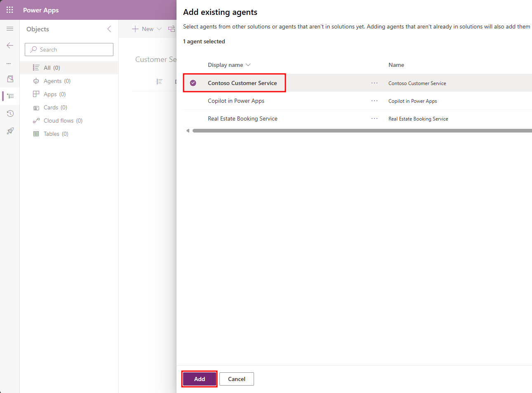
Task: Sort by Display name column chevron
Action: (248, 65)
